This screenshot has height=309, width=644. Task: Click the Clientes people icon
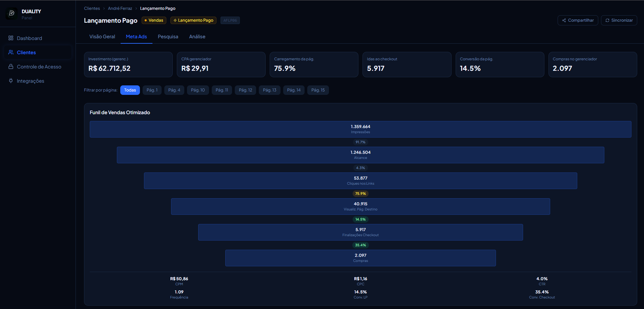11,52
